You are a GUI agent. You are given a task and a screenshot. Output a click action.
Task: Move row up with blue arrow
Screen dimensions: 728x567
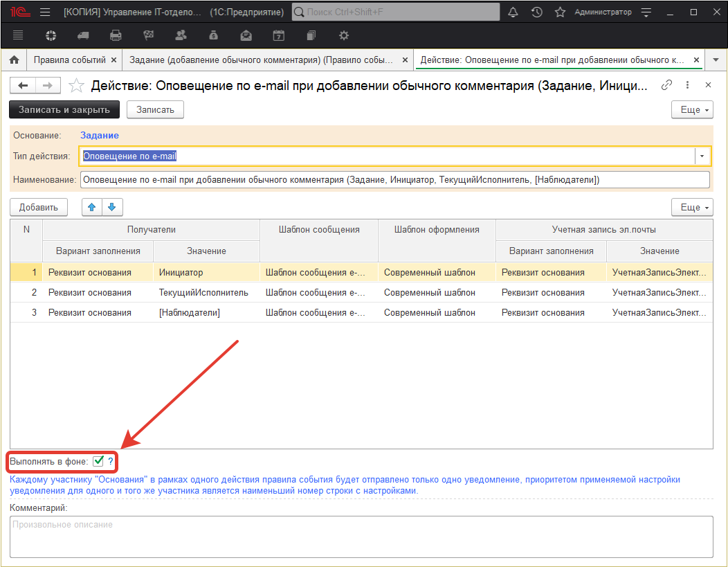(92, 207)
